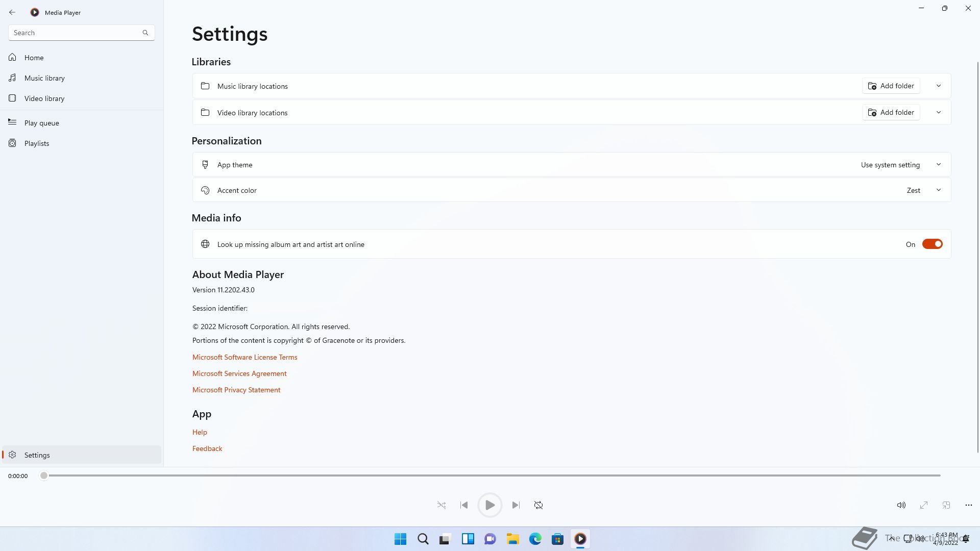980x551 pixels.
Task: Open the Play queue
Action: point(82,123)
